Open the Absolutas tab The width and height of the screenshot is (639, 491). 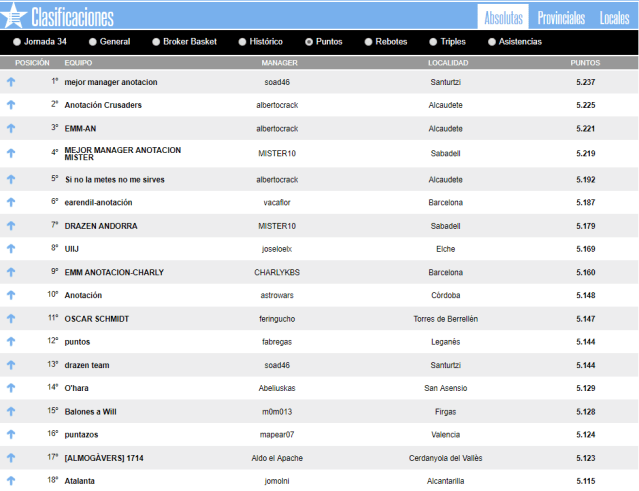503,18
